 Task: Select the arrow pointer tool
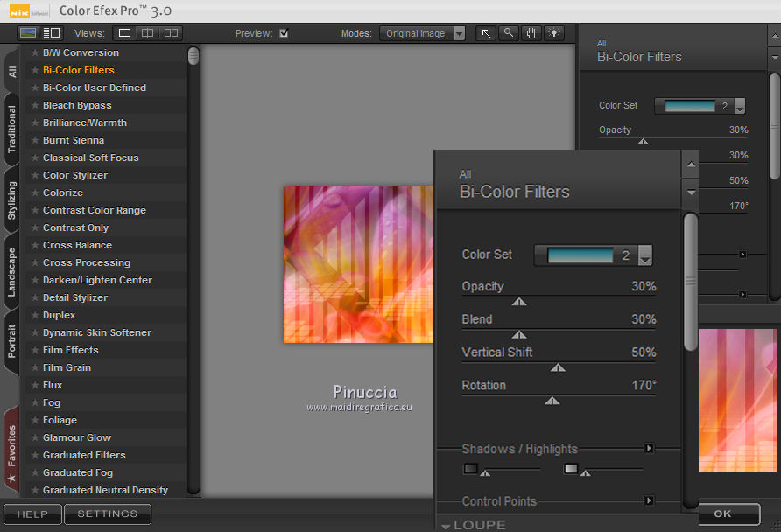pos(486,33)
